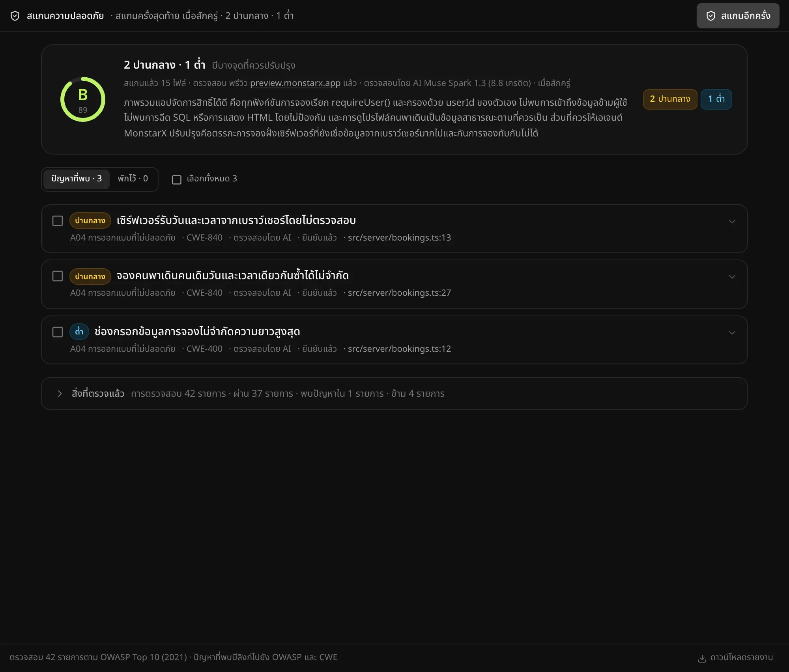Click the ปานกลาง badge on bookings.ts:13 row
789x672 pixels.
pos(90,220)
